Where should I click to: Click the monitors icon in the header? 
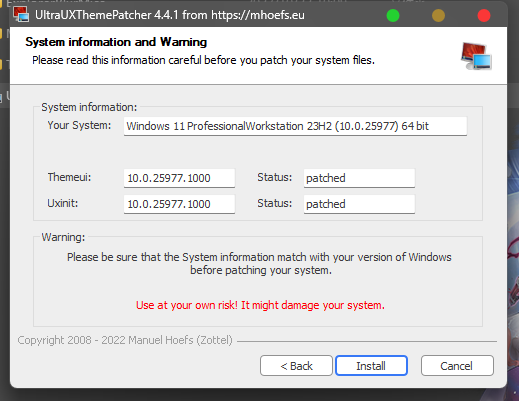click(x=476, y=56)
